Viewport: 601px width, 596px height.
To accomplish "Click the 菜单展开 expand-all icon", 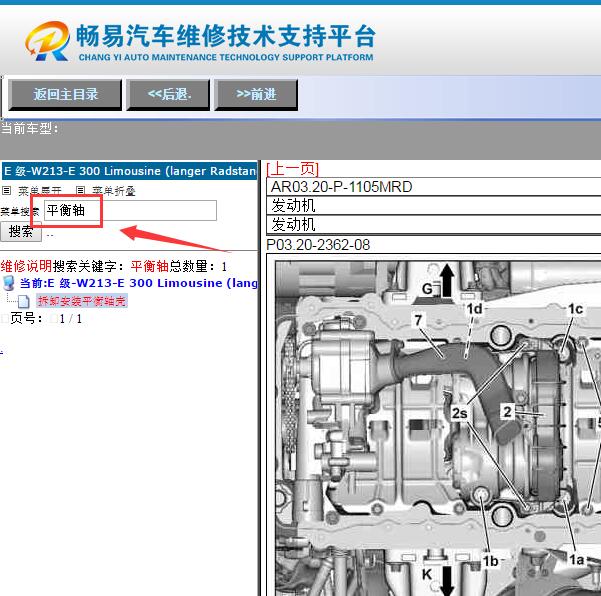I will 7,190.
